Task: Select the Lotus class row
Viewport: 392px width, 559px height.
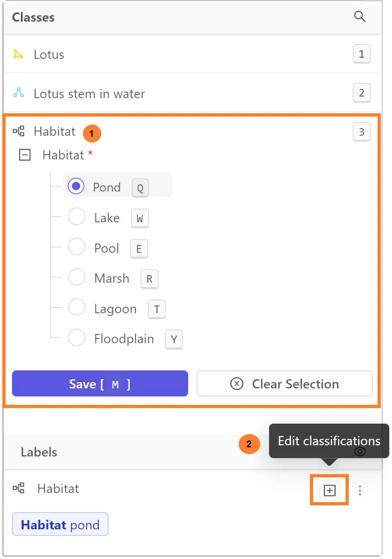Action: (x=192, y=54)
